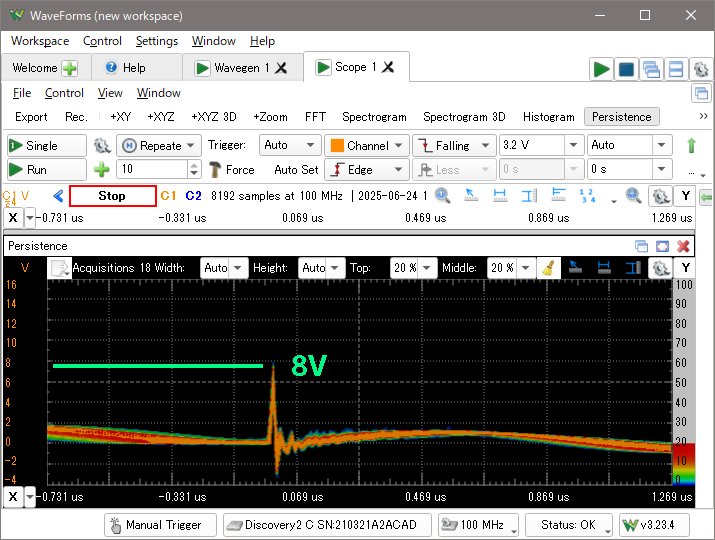
Task: Click the zoom magnifier in scope toolbar
Action: click(x=442, y=196)
